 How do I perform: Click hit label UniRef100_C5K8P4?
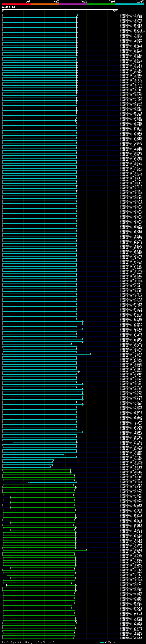click(131, 467)
